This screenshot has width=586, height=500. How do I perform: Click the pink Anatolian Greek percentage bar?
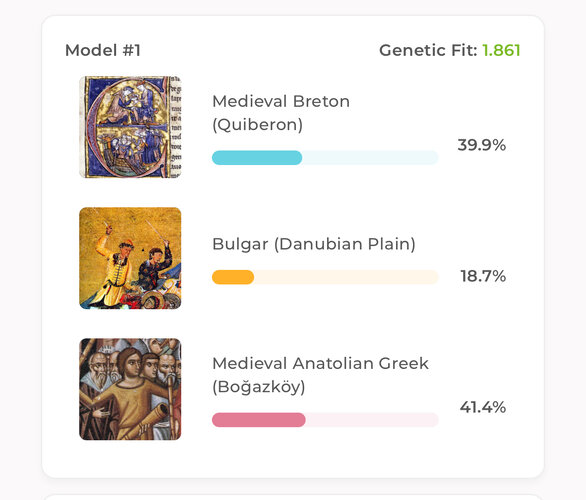pyautogui.click(x=259, y=420)
